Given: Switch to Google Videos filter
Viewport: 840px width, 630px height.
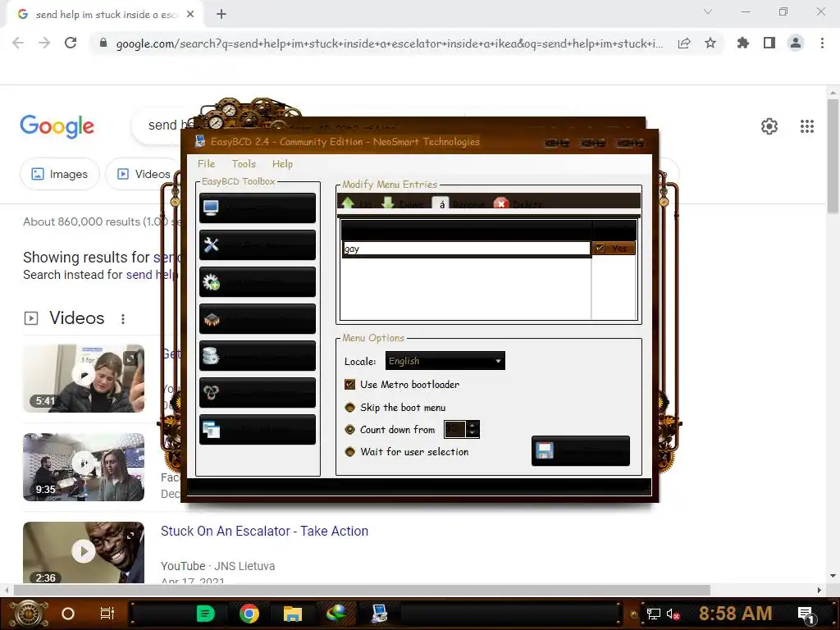Looking at the screenshot, I should 144,174.
